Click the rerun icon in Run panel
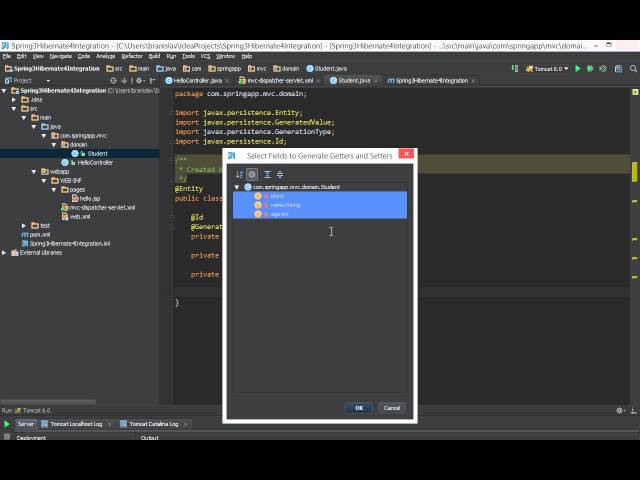 click(x=7, y=424)
